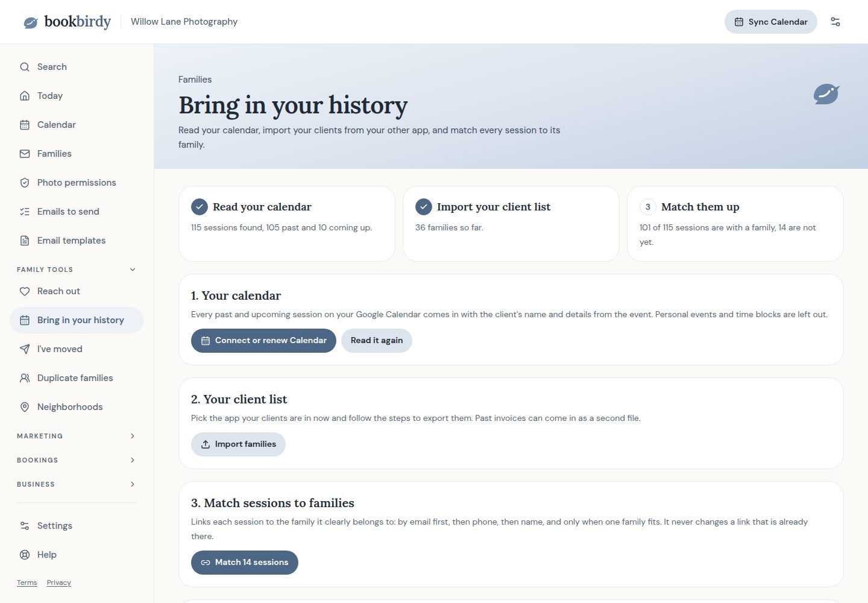The width and height of the screenshot is (868, 603).
Task: Click the Calendar icon in sidebar
Action: coord(25,125)
